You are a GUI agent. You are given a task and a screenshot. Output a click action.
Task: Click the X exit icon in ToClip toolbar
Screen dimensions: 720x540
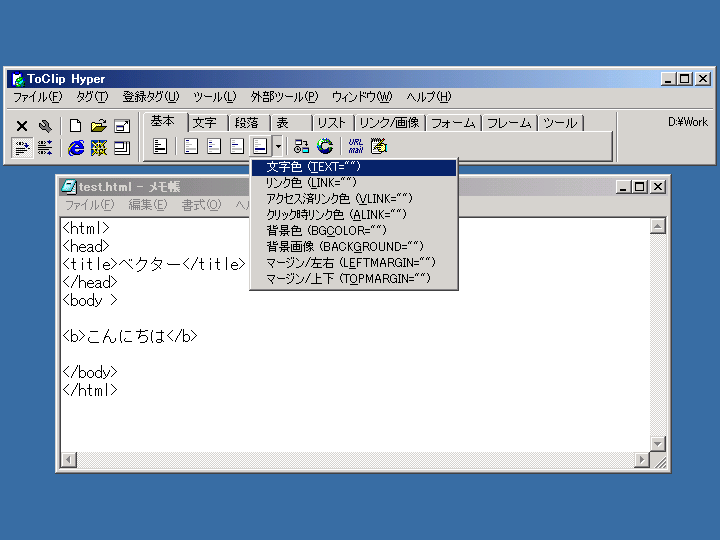tap(22, 126)
